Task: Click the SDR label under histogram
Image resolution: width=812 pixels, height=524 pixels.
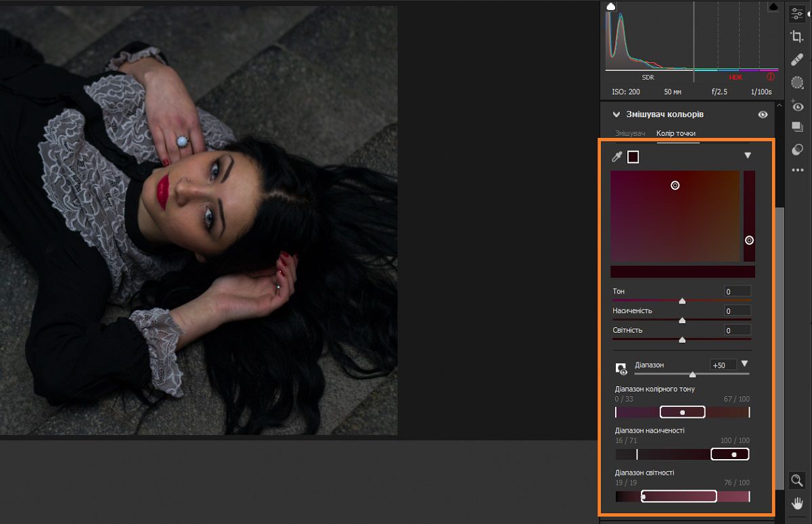Action: click(x=648, y=77)
